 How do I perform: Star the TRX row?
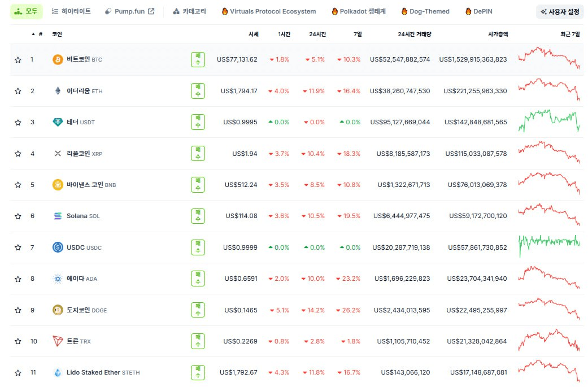pyautogui.click(x=18, y=342)
